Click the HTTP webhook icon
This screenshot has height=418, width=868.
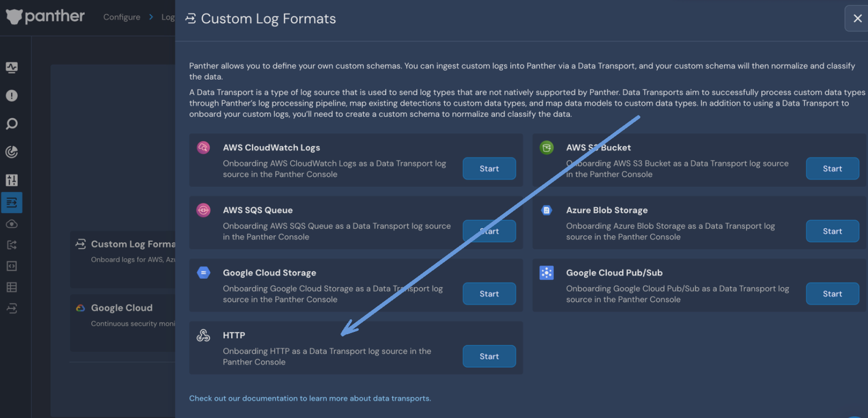[203, 335]
